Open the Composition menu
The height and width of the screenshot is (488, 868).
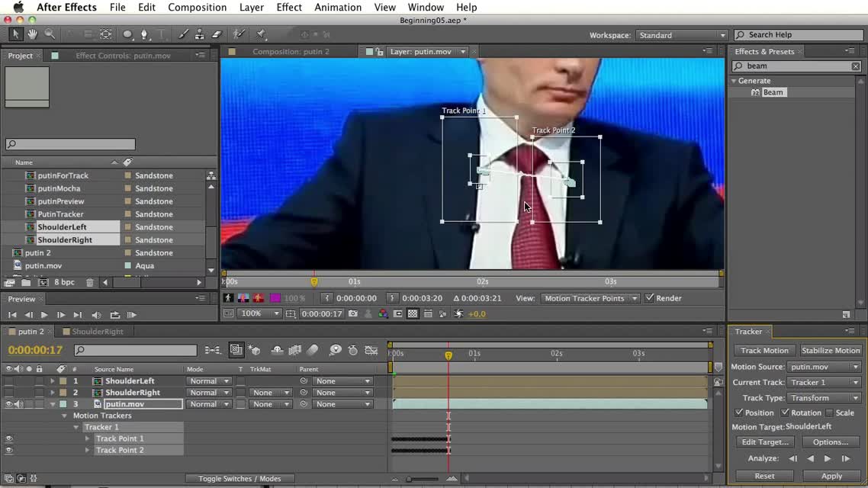tap(197, 7)
